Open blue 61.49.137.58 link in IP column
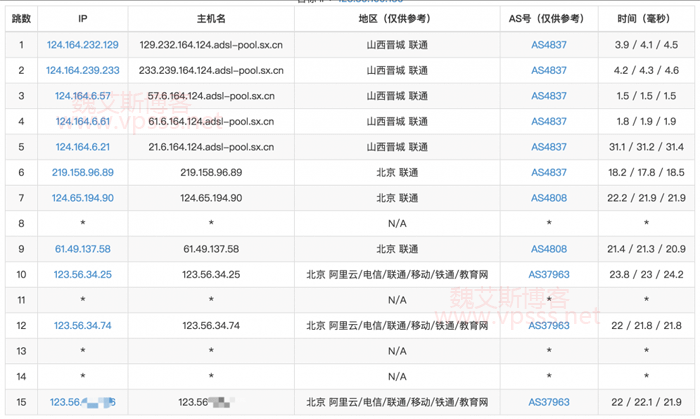700x419 pixels. (83, 249)
